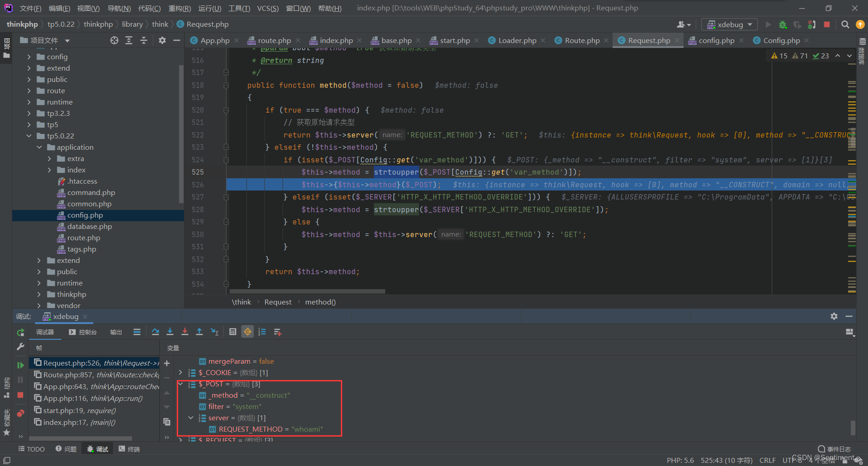868x466 pixels.
Task: Click red Stop square in debug sidebar
Action: pos(20,395)
